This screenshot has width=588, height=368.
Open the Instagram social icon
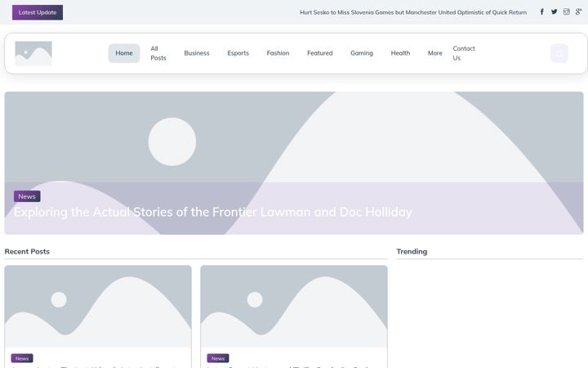566,12
